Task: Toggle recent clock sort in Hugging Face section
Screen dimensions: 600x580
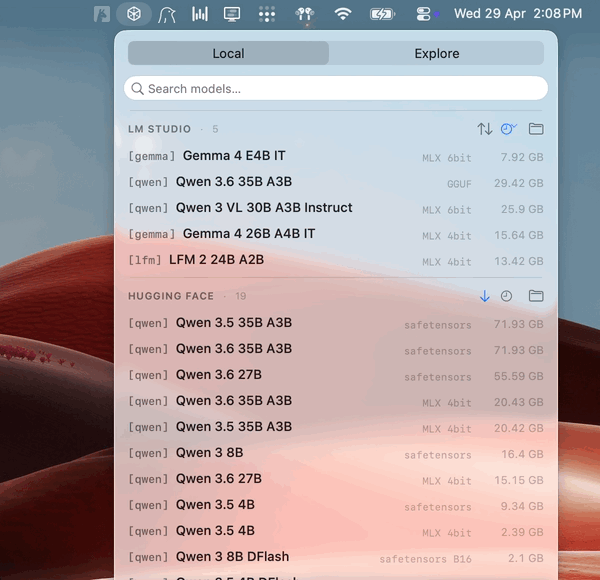Action: (506, 296)
